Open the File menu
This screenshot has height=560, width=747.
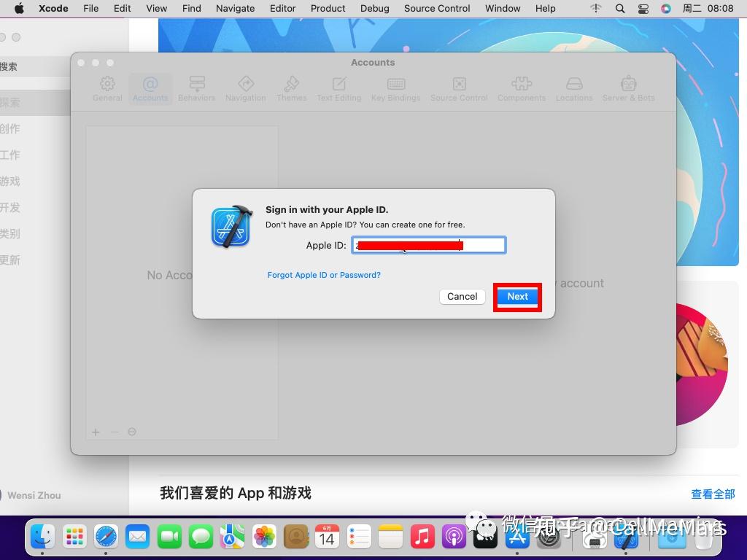pos(90,9)
